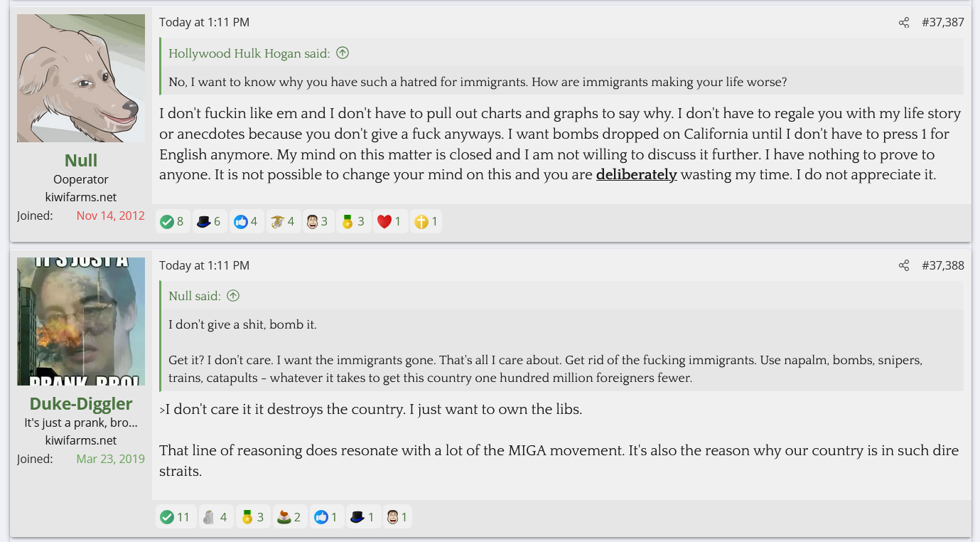Jump to quoted post via 'Null said' arrow

pyautogui.click(x=233, y=296)
